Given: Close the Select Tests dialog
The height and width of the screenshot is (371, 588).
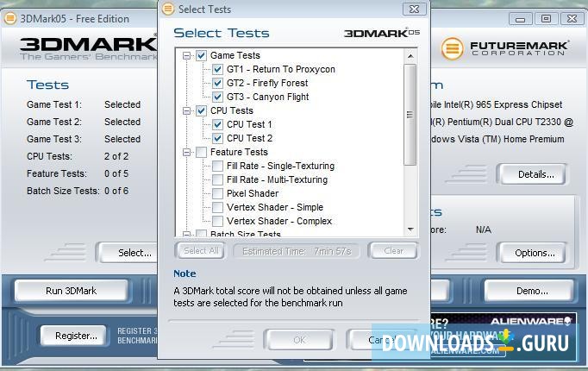Looking at the screenshot, I should (x=414, y=9).
